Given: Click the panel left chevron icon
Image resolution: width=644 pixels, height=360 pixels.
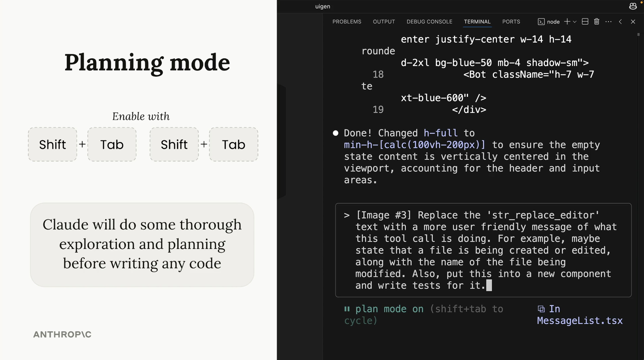Looking at the screenshot, I should pos(620,22).
